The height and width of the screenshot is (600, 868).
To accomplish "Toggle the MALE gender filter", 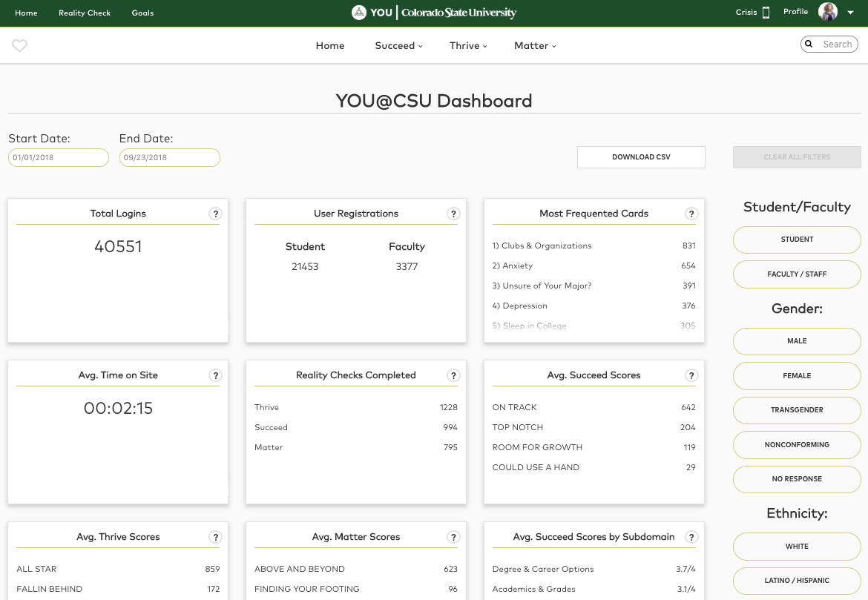I will tap(797, 341).
